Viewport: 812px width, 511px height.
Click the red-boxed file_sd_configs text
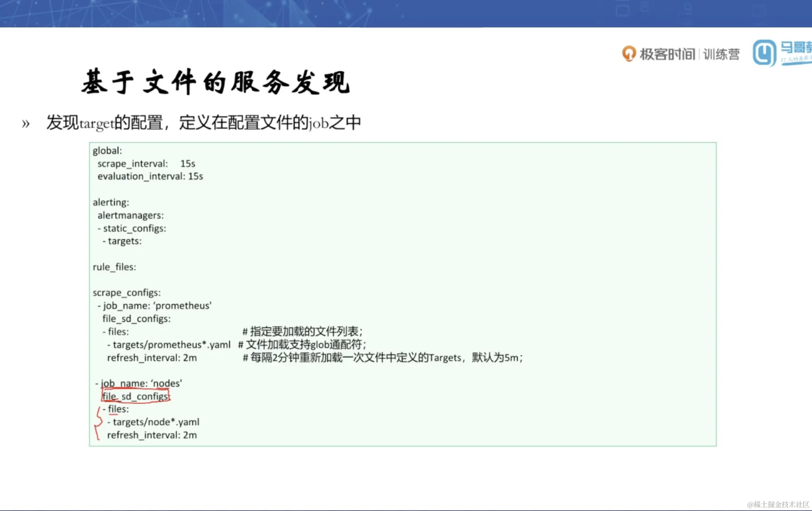[x=135, y=396]
